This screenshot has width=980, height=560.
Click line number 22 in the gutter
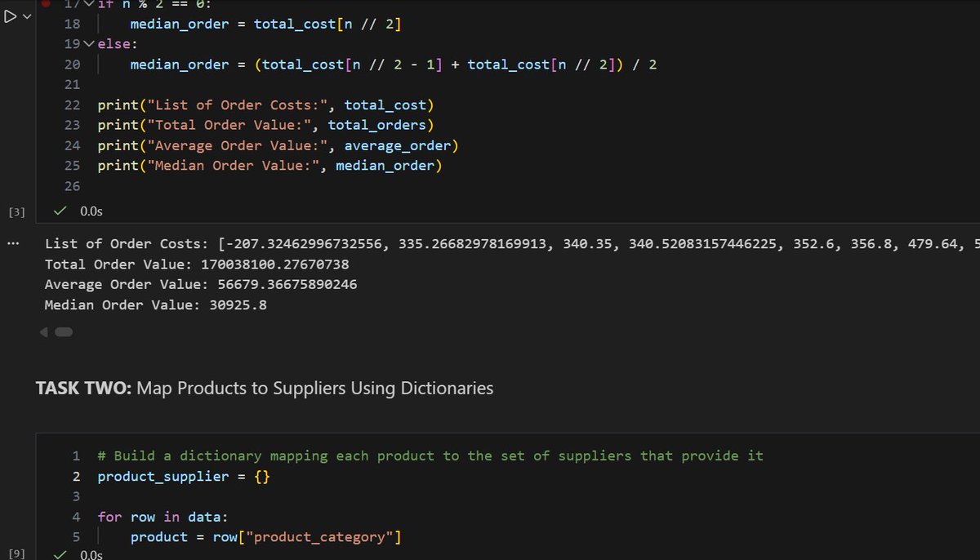[72, 105]
